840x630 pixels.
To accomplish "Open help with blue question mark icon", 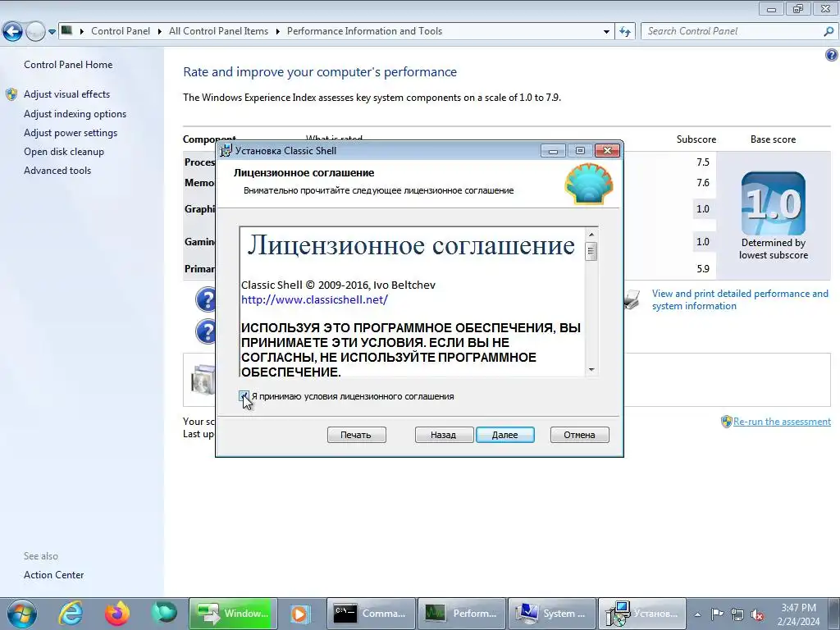I will click(x=832, y=55).
